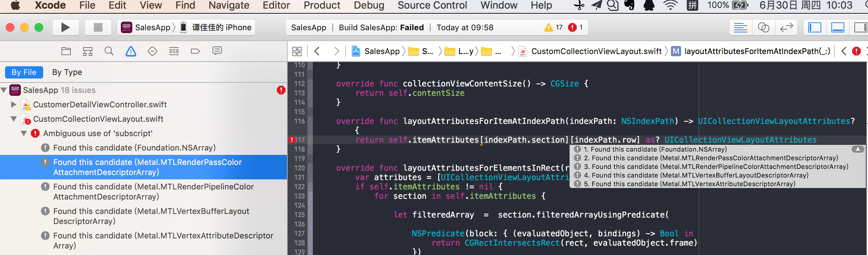The height and width of the screenshot is (255, 868).
Task: Expand CustomerDetailViewController.swift issues
Action: (x=14, y=104)
